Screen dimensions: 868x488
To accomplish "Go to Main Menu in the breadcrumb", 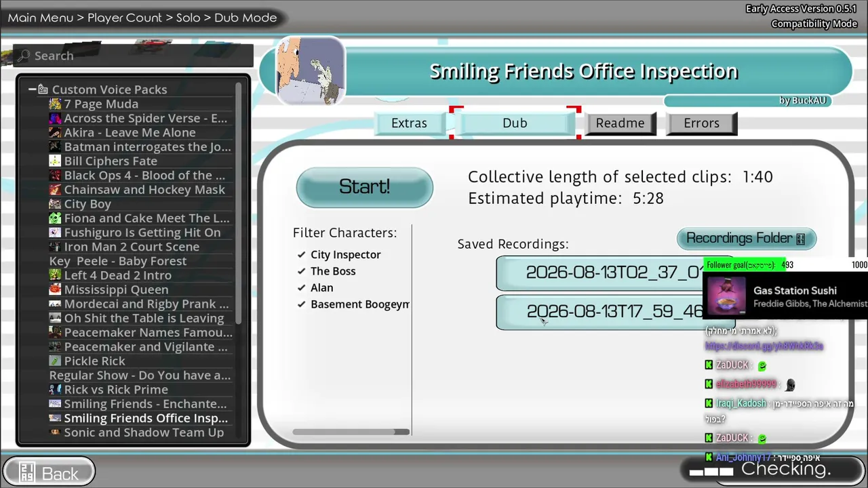I will click(41, 18).
